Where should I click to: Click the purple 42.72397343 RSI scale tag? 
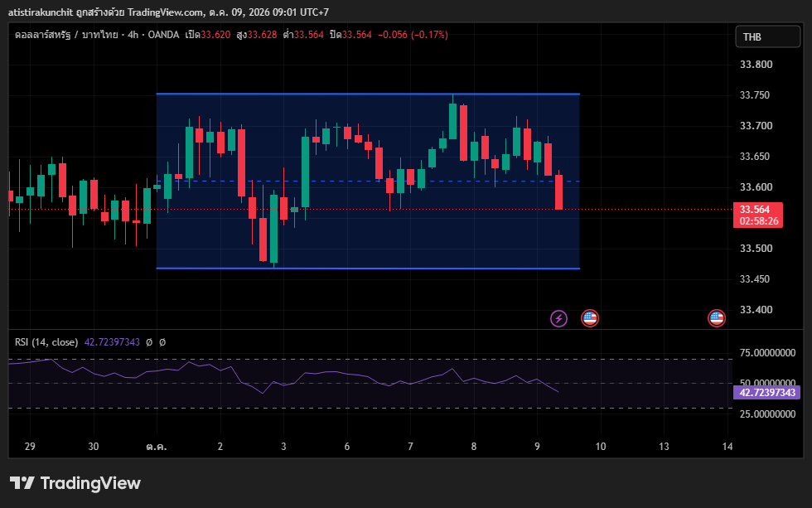coord(767,393)
